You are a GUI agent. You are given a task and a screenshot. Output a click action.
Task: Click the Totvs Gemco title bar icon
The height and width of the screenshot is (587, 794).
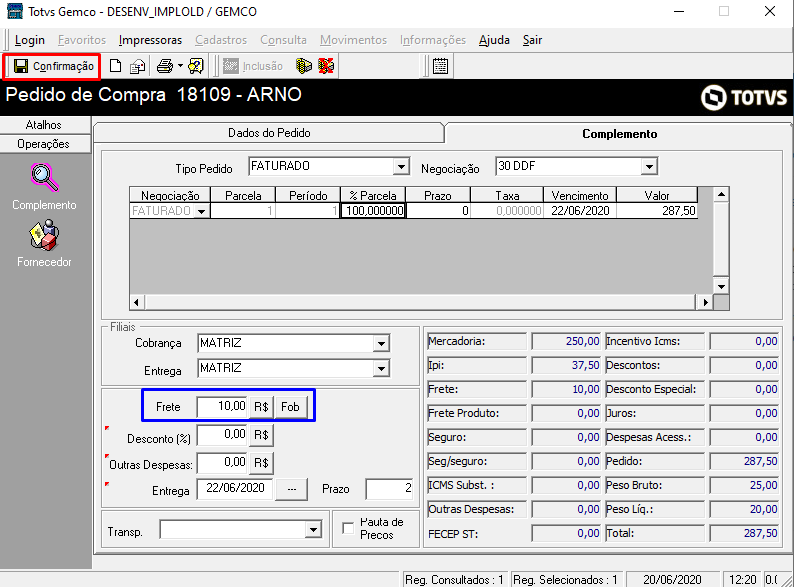15,11
